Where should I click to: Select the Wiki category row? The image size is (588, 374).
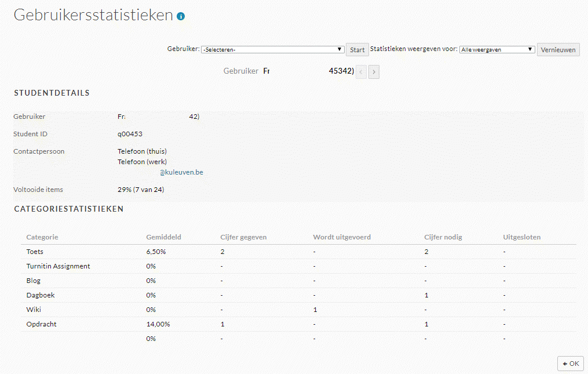[34, 310]
